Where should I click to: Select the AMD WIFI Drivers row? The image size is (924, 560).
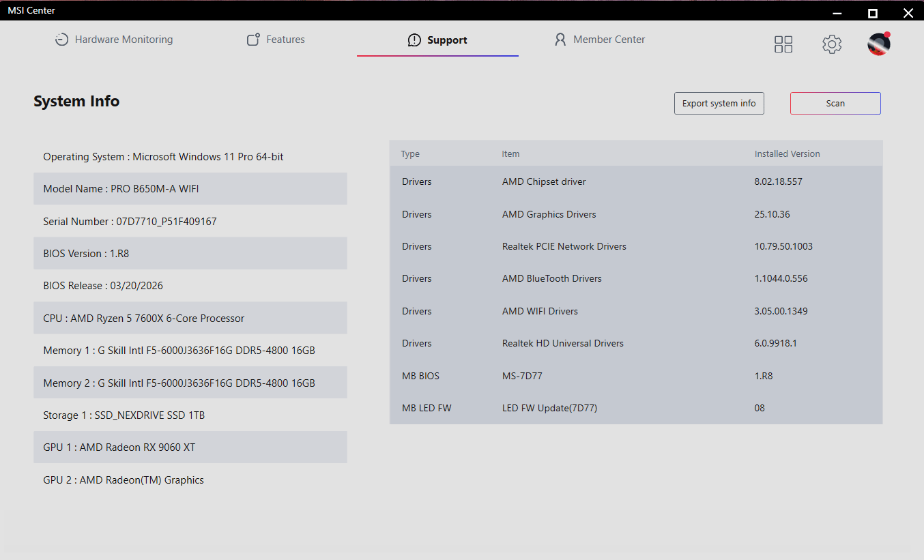click(x=636, y=311)
